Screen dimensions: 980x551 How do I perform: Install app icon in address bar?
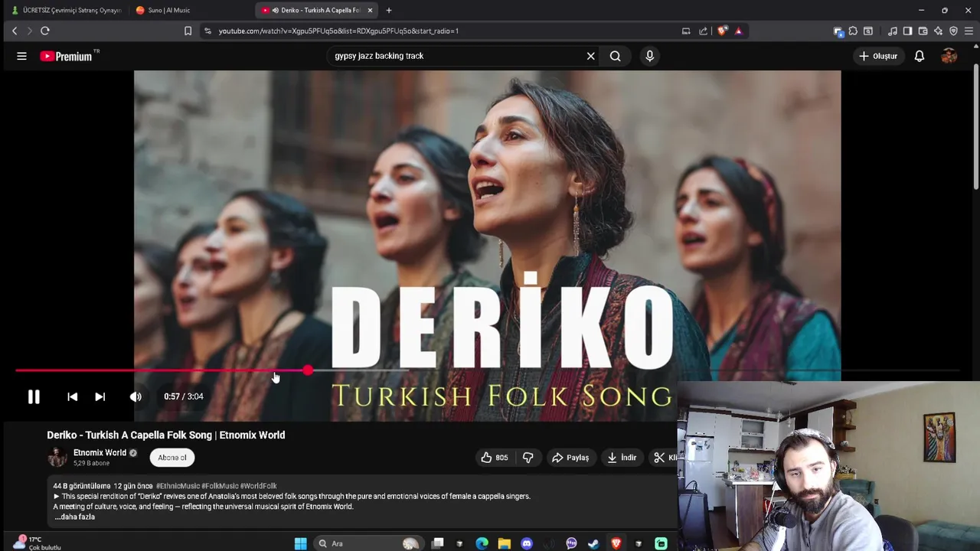click(x=686, y=31)
